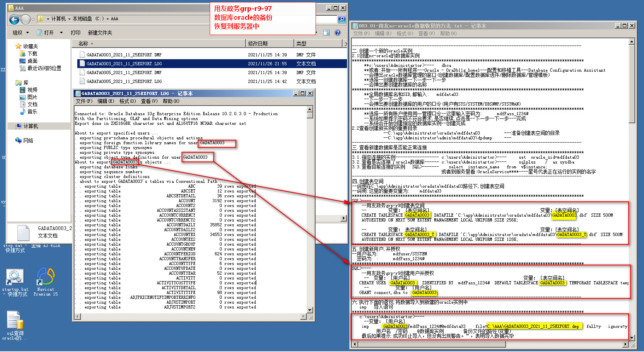
Task: Click the Explorer back arrow button
Action: point(14,19)
